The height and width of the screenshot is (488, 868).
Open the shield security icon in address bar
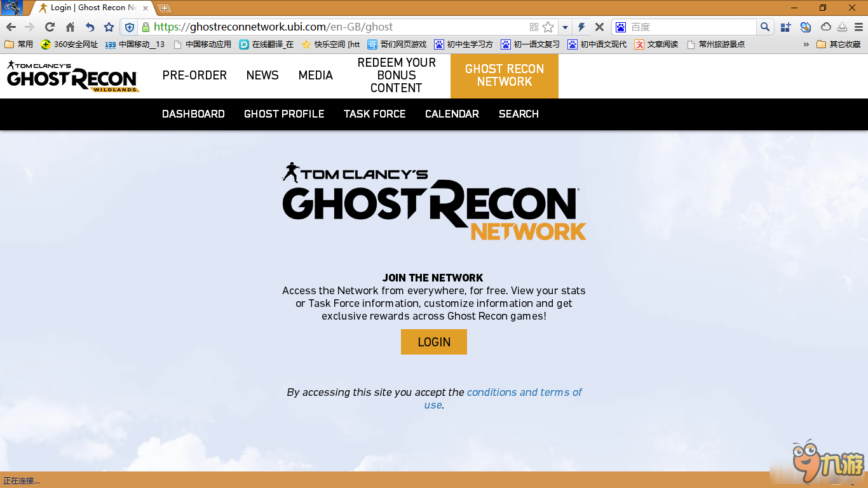(130, 27)
